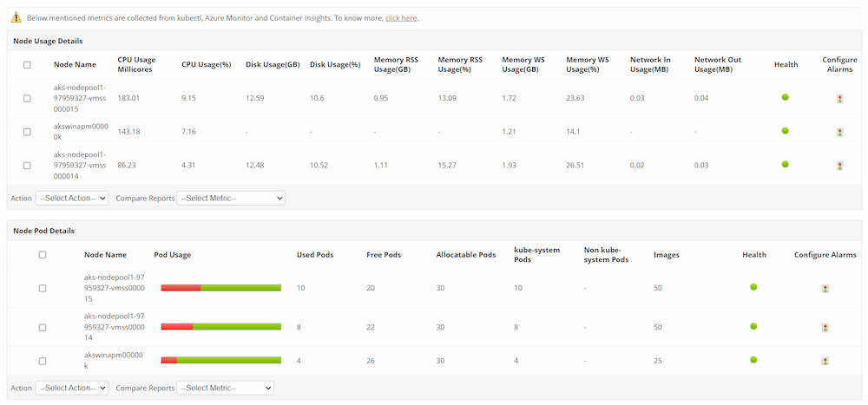Viewport: 868px width, 405px height.
Task: Expand Compare Reports metric dropdown under Node Usage
Action: coord(230,198)
